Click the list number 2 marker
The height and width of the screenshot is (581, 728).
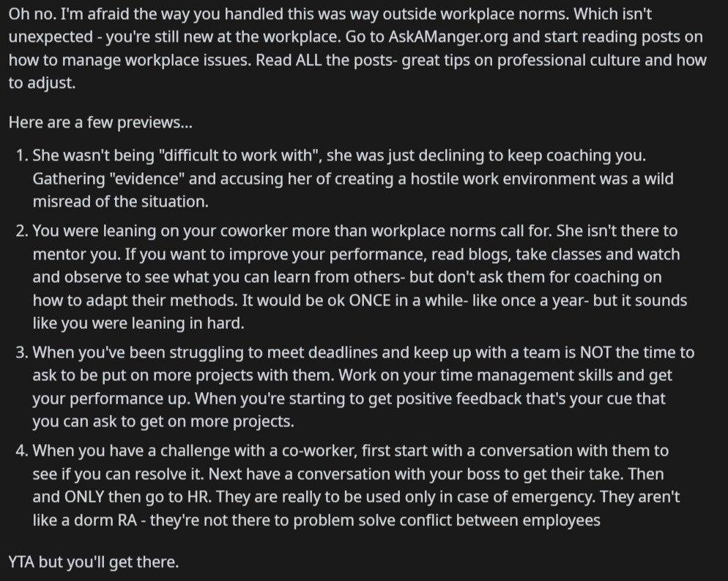22,231
